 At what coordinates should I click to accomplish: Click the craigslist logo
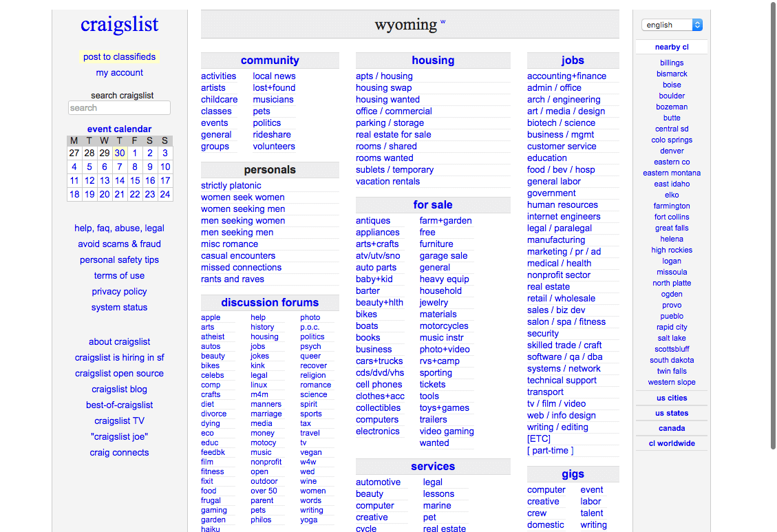pyautogui.click(x=119, y=25)
